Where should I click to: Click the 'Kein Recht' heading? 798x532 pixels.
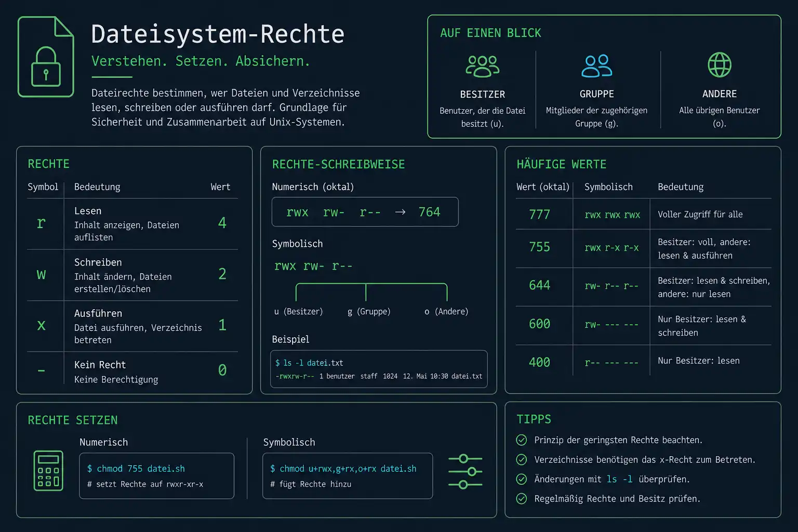coord(100,365)
